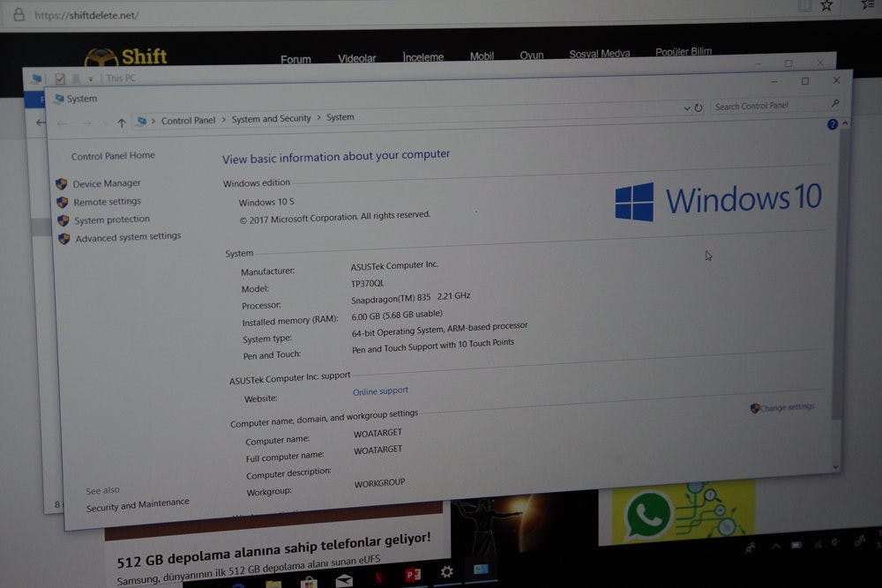Click the properties checkmark icon in This PC window
The height and width of the screenshot is (588, 882).
click(60, 78)
